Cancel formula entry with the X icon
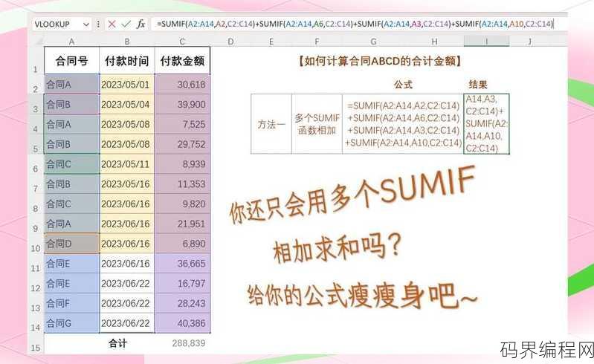This screenshot has height=364, width=594. [x=112, y=25]
